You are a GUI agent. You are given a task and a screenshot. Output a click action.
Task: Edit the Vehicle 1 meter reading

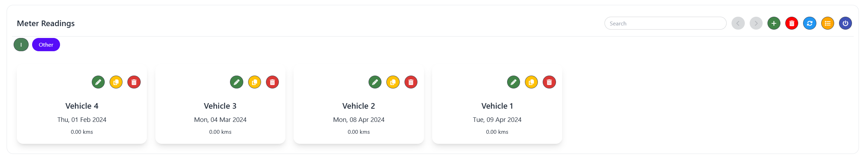pyautogui.click(x=513, y=82)
